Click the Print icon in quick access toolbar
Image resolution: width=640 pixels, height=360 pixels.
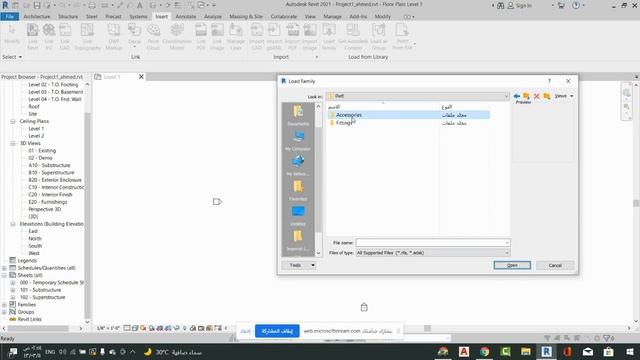pyautogui.click(x=92, y=5)
